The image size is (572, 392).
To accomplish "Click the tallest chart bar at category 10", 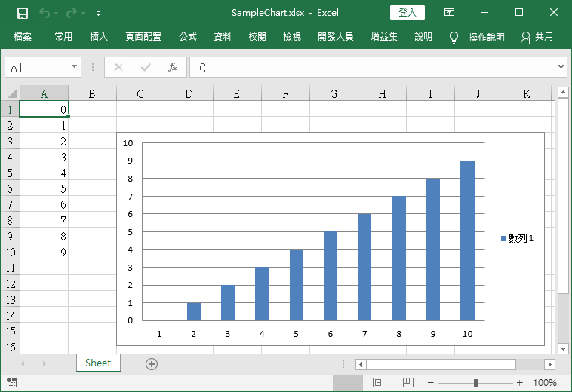I will (x=467, y=240).
